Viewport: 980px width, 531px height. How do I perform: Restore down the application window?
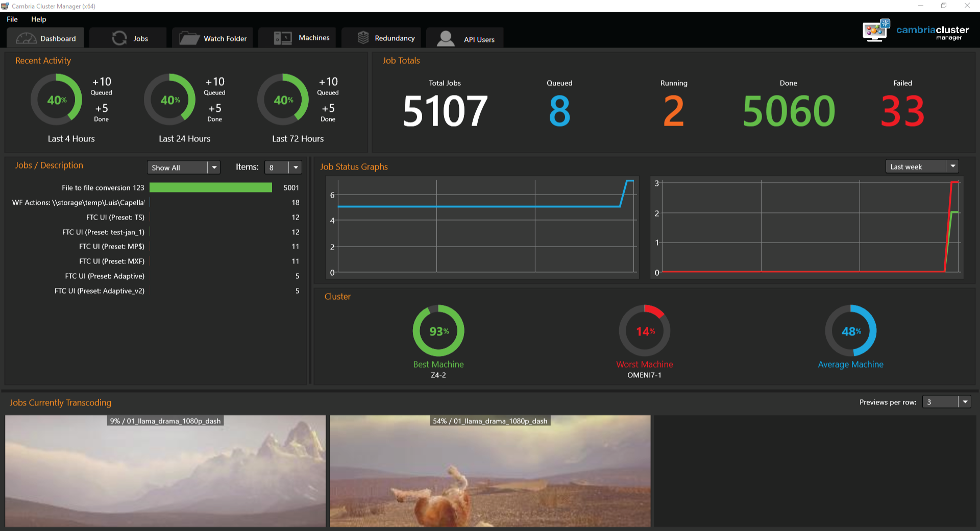(944, 6)
